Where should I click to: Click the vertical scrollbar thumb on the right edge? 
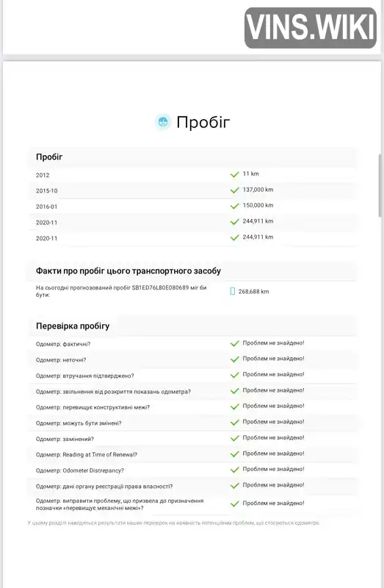click(x=381, y=185)
